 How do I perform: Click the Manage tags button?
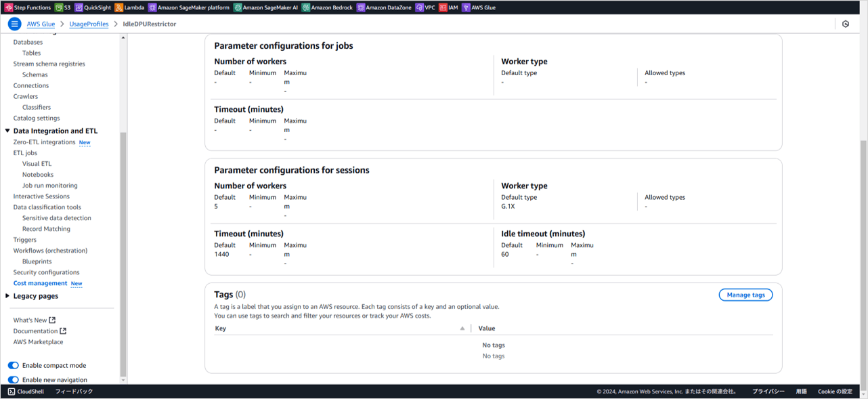tap(745, 295)
